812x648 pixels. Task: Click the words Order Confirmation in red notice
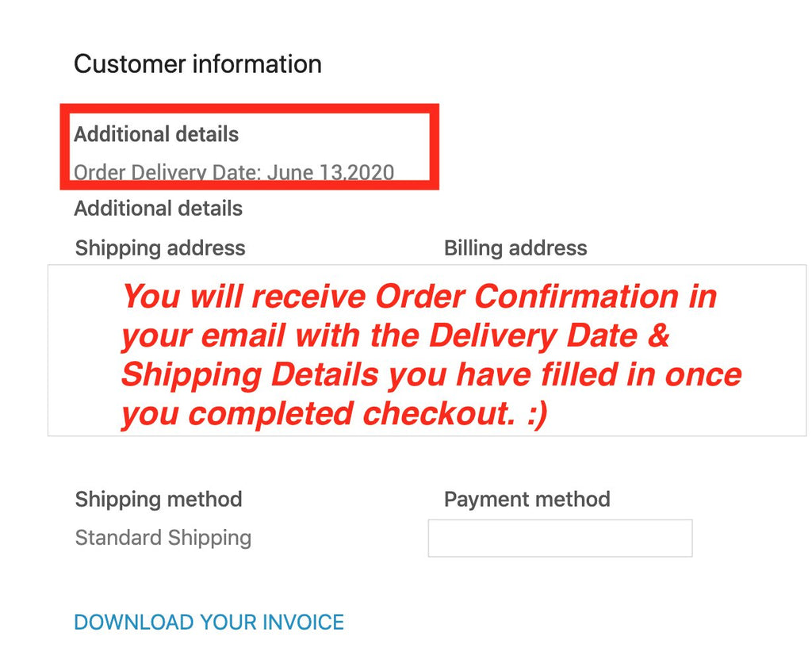click(527, 297)
